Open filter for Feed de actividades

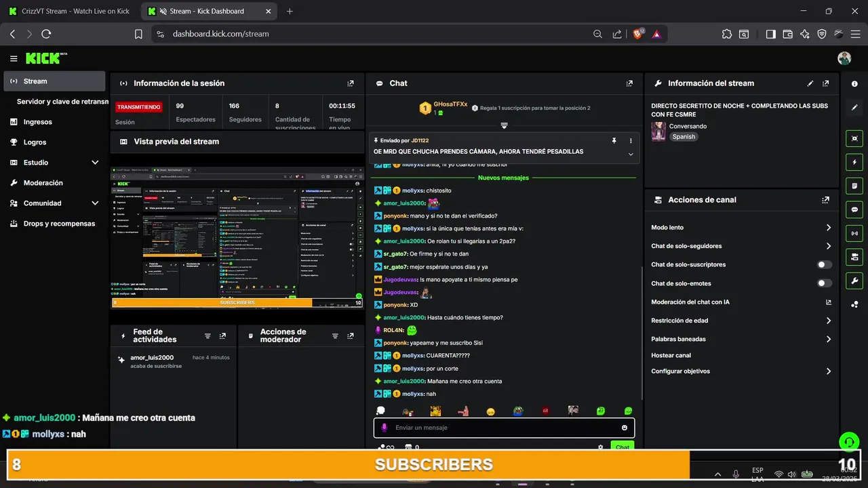point(208,336)
